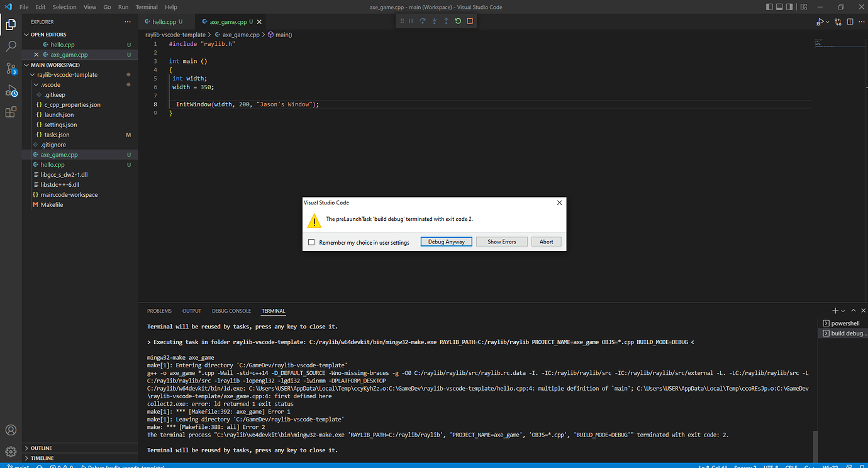This screenshot has height=468, width=868.
Task: Restart debugging using the green restart icon
Action: 457,21
